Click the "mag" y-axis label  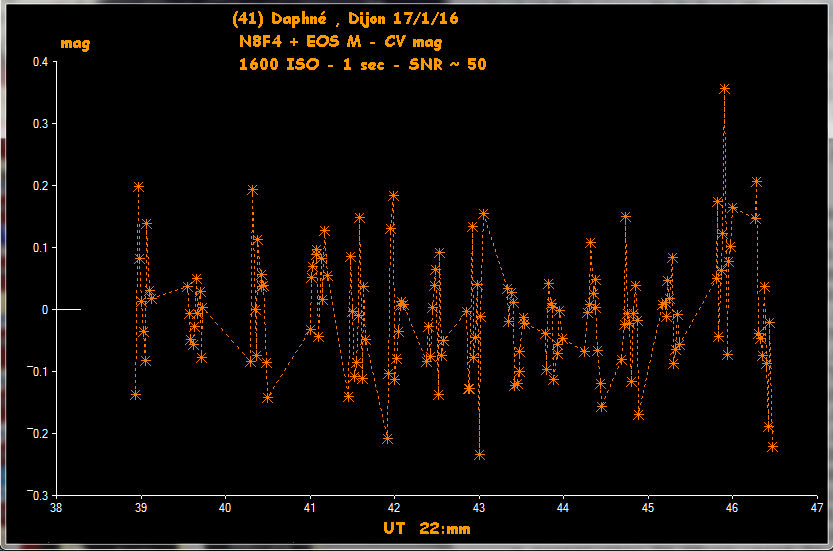tap(75, 43)
